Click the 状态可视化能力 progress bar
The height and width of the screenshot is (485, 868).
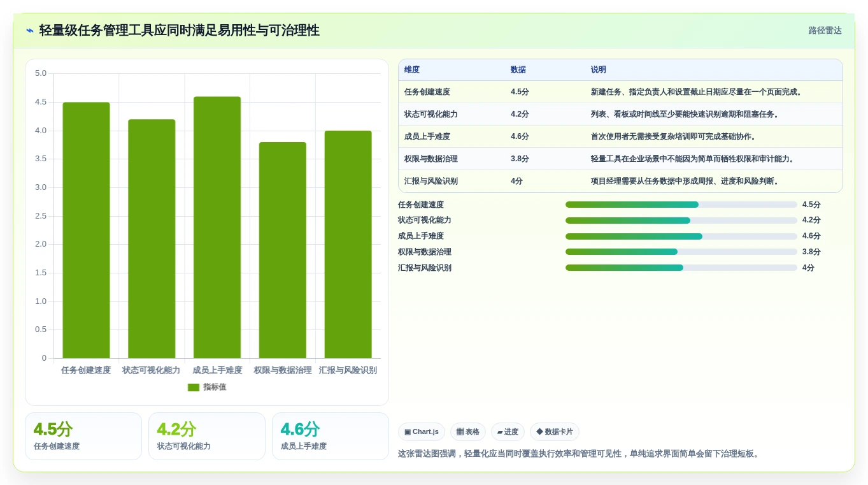[681, 221]
